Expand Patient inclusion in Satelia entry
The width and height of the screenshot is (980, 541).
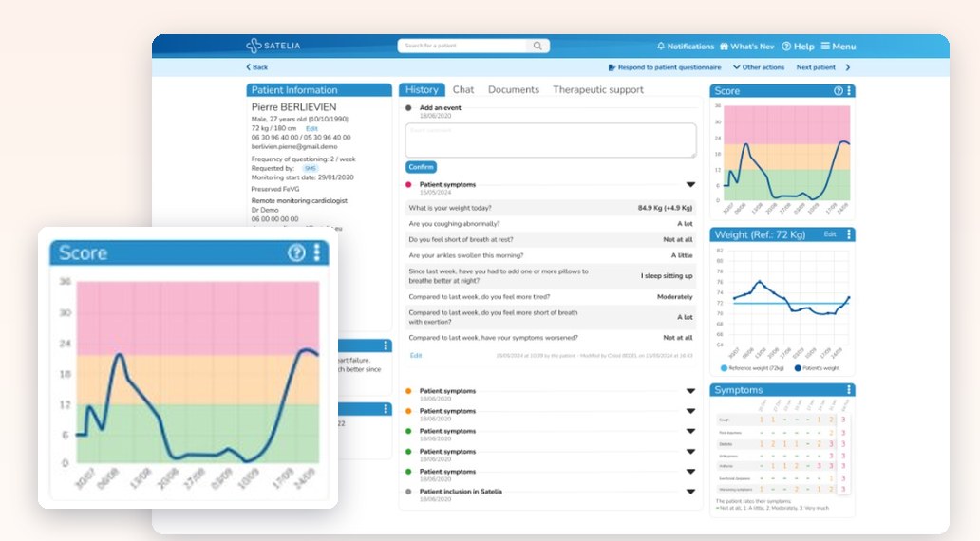click(x=690, y=492)
